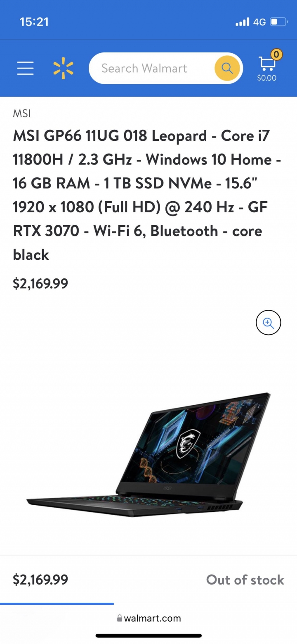Tap the Out of stock label
This screenshot has height=644, width=297.
[245, 580]
